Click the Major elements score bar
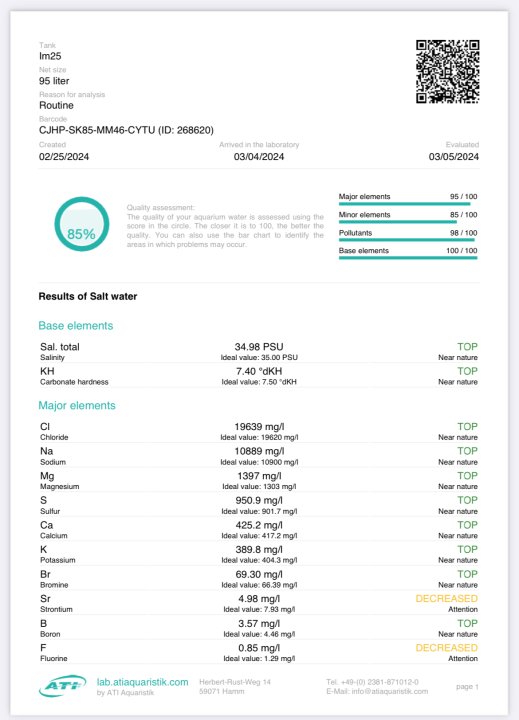Screen dimensions: 519x720 [x=404, y=204]
